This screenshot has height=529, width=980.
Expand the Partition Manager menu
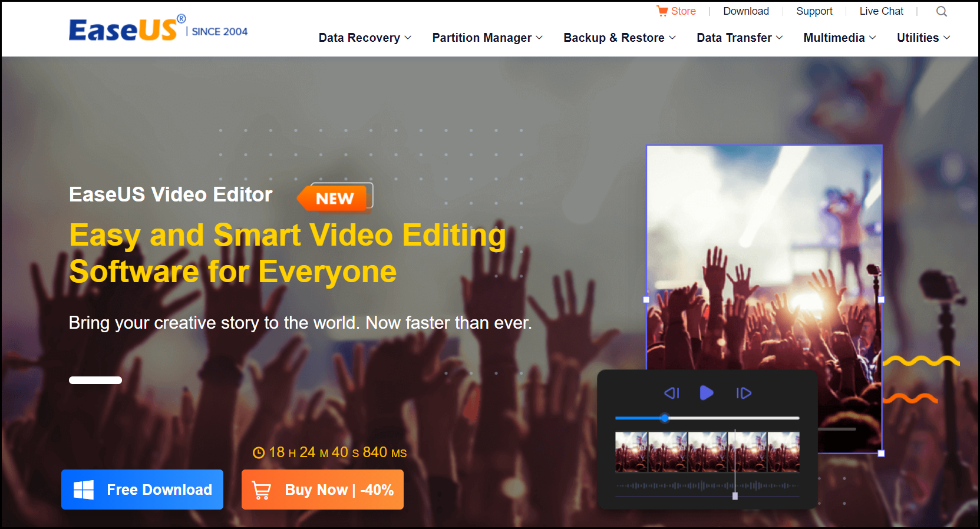click(x=487, y=38)
